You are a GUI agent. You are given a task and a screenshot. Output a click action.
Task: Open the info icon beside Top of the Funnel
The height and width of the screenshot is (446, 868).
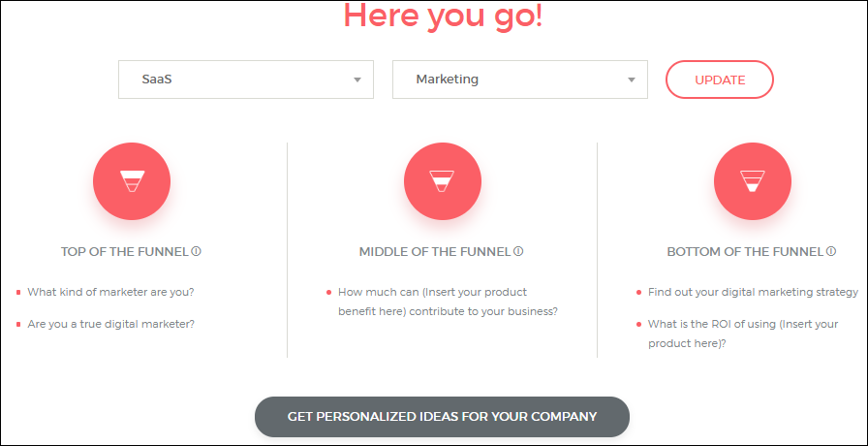pyautogui.click(x=197, y=251)
